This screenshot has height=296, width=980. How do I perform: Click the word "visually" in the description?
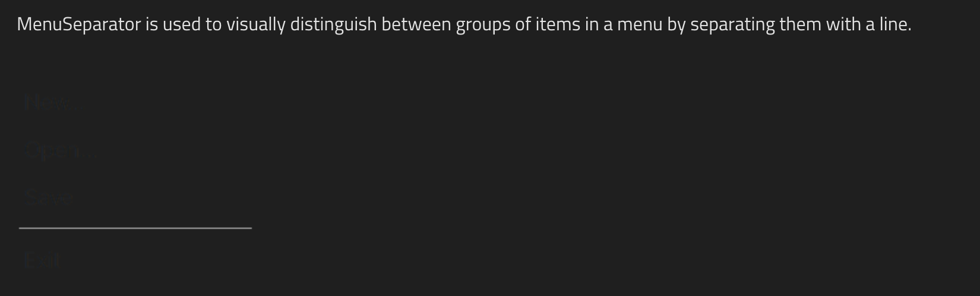[255, 24]
